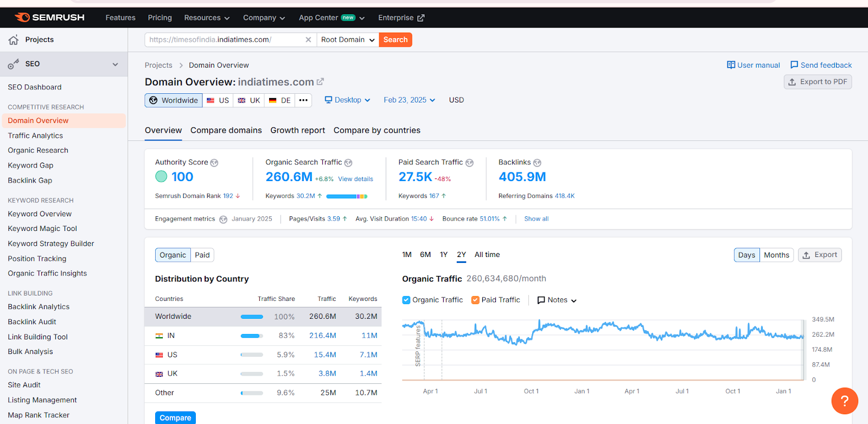Open Traffic Analytics in sidebar
The height and width of the screenshot is (424, 868).
[35, 136]
